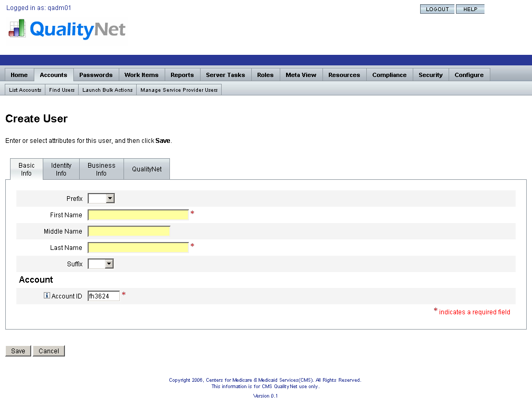Switch to the Business Info tab
The image size is (532, 415).
click(x=101, y=169)
